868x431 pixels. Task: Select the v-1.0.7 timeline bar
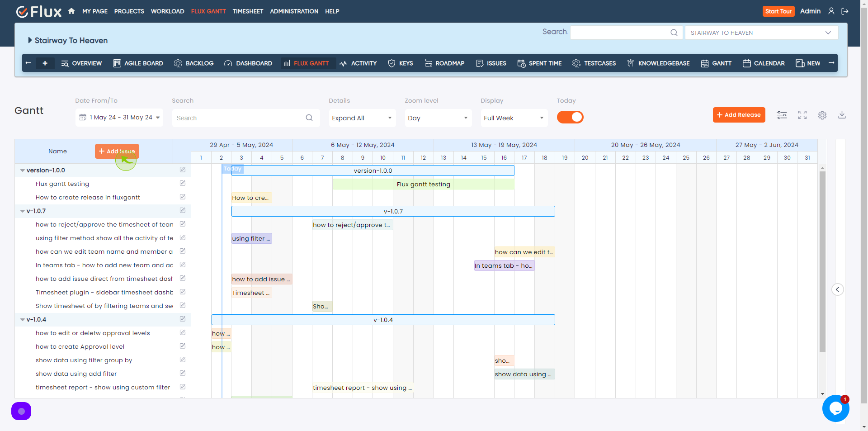click(x=393, y=211)
